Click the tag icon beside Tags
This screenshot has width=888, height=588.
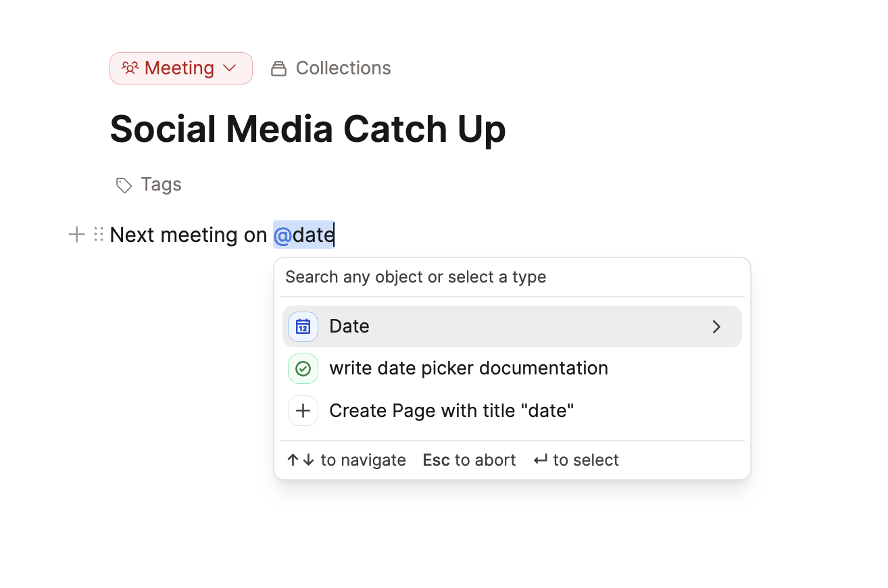pyautogui.click(x=124, y=185)
